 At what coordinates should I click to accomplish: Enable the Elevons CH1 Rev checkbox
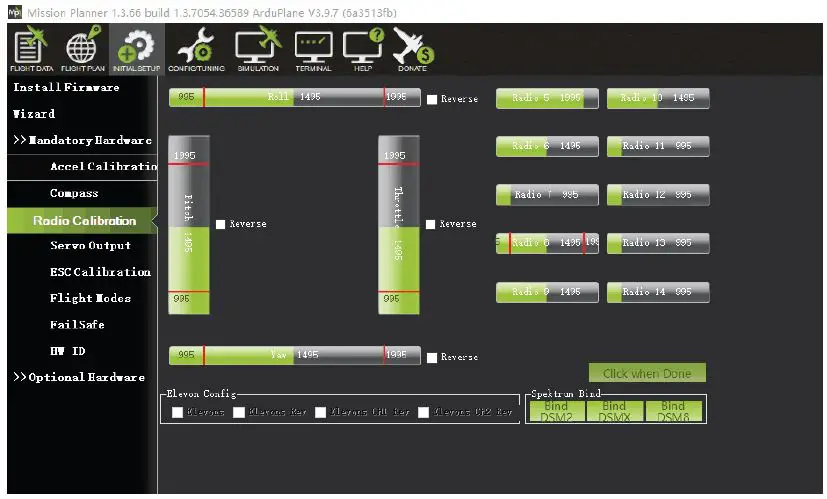[320, 412]
